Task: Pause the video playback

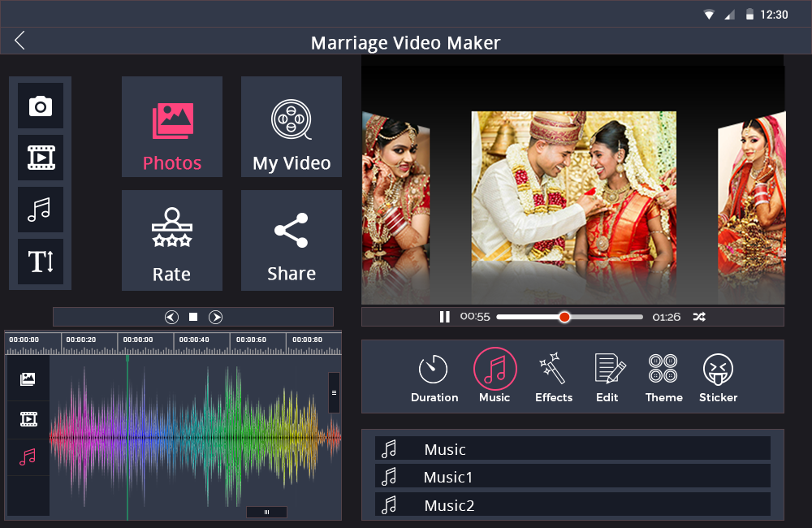Action: point(445,317)
